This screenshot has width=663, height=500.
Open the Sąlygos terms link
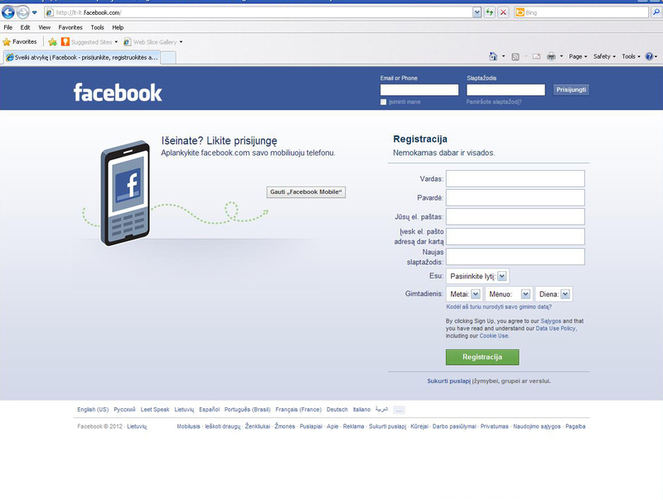click(551, 321)
